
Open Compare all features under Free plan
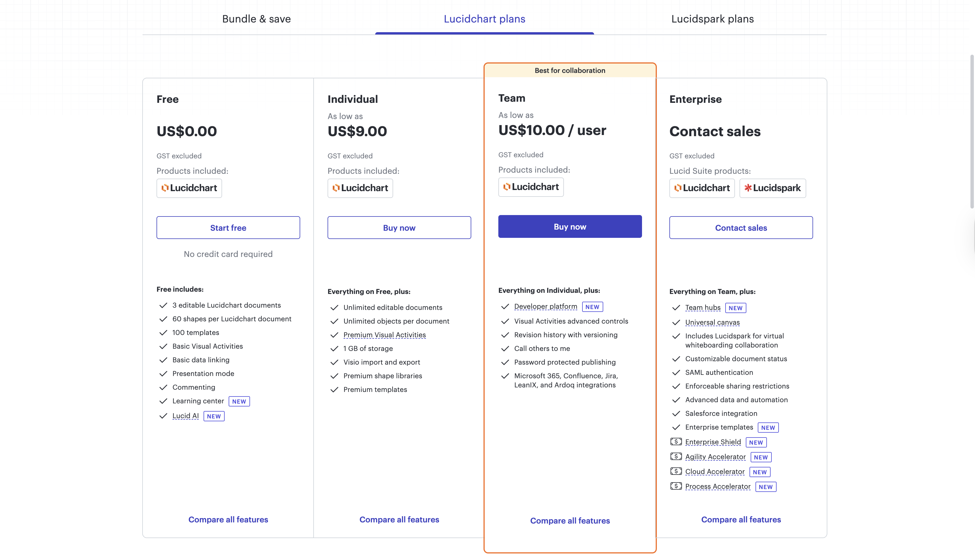[x=228, y=520]
